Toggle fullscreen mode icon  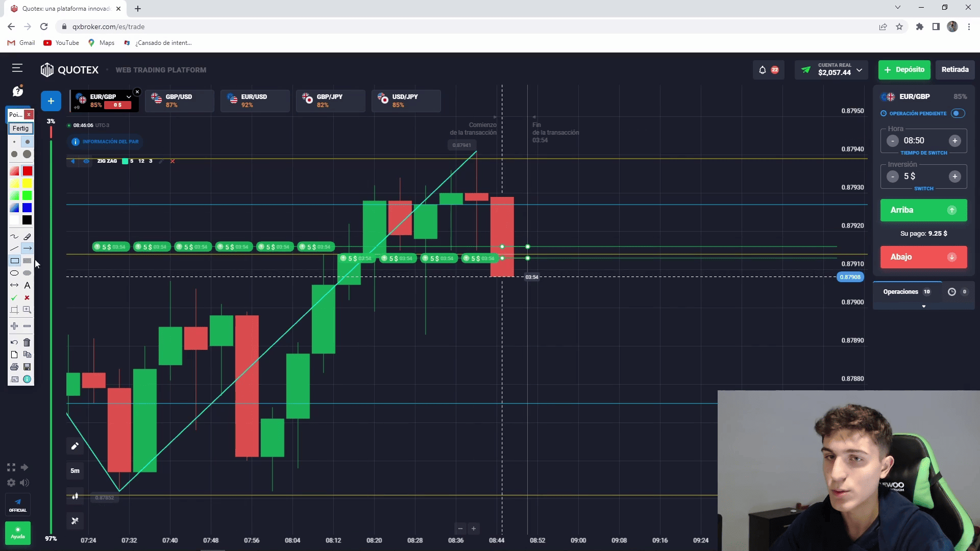(x=11, y=467)
